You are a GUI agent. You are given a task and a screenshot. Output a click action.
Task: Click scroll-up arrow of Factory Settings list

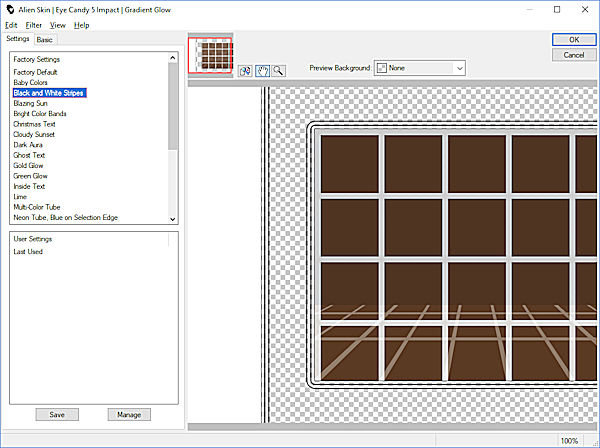173,58
